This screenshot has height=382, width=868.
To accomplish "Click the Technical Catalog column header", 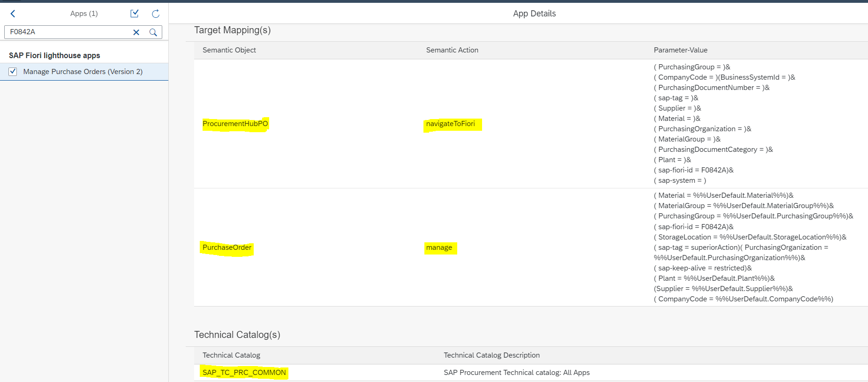I will (231, 355).
